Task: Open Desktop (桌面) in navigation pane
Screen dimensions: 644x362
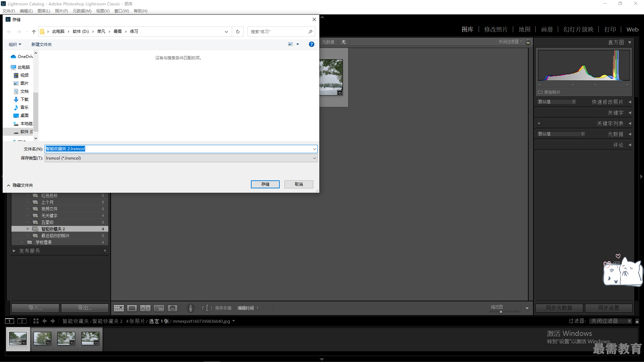Action: click(x=21, y=115)
